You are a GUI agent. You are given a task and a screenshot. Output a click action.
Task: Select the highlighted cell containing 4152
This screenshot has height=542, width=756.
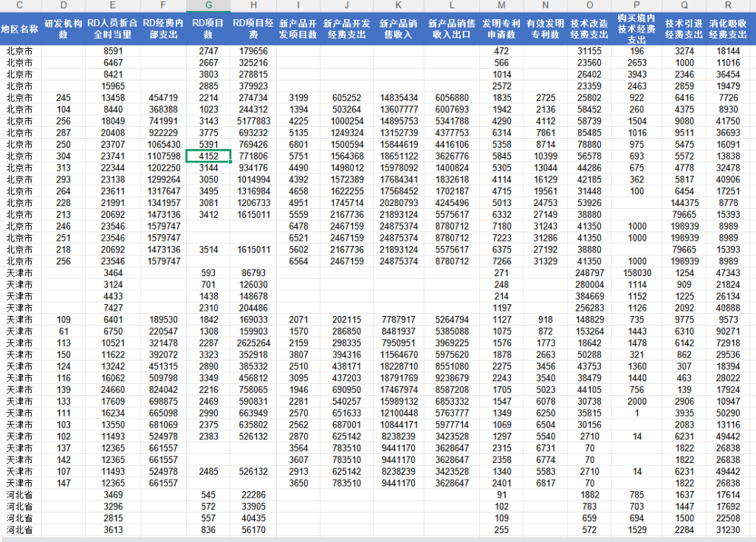[208, 157]
